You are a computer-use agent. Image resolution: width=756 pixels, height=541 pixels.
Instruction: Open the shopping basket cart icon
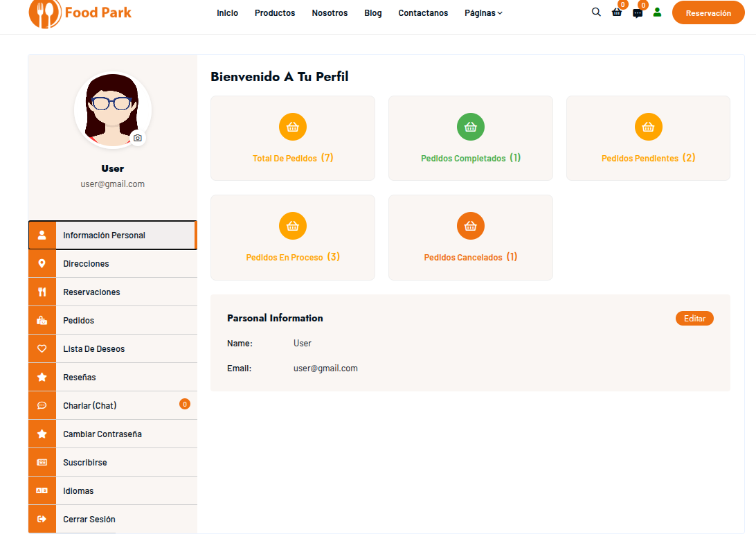[617, 12]
